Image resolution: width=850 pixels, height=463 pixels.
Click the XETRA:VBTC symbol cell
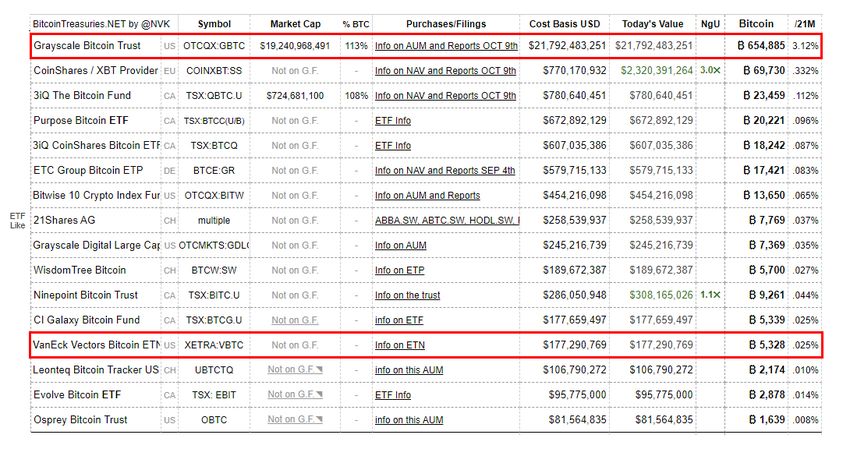coord(214,345)
